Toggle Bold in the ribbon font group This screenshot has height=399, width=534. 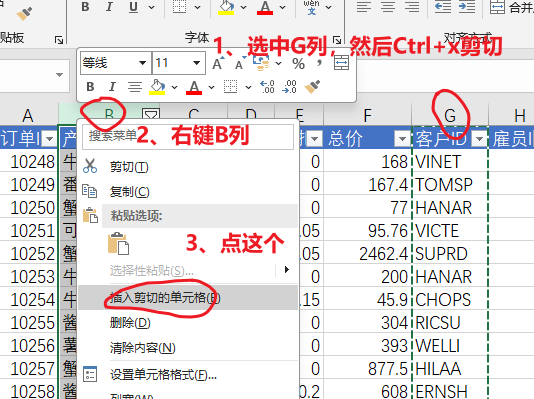click(x=85, y=7)
